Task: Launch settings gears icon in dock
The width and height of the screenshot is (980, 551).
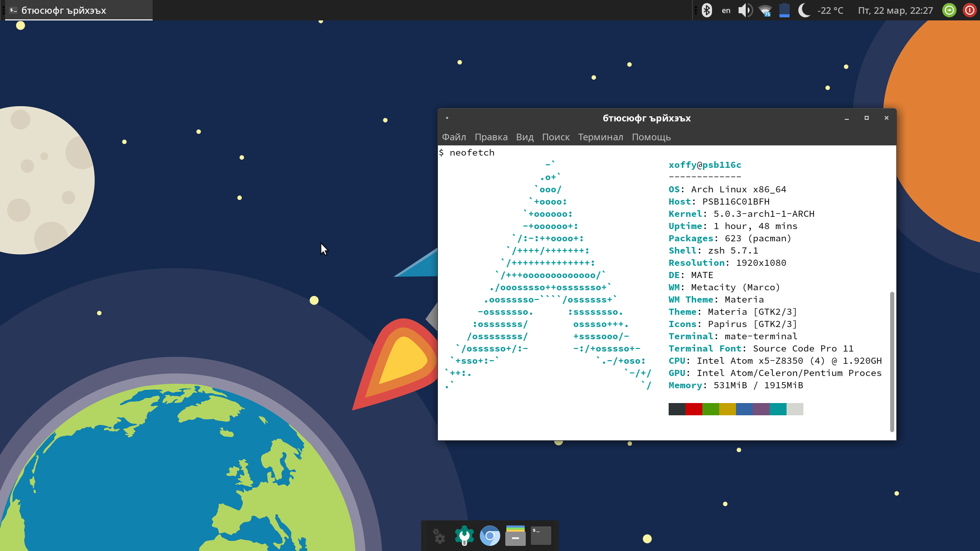Action: pos(439,536)
